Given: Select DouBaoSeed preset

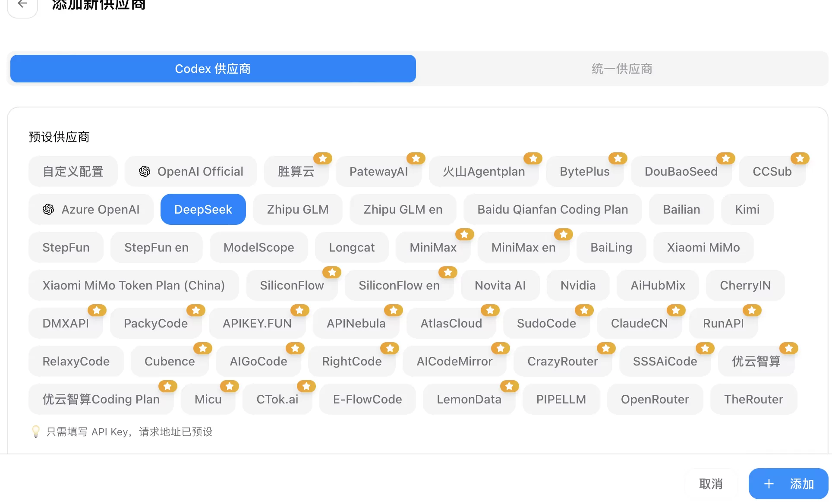Looking at the screenshot, I should point(681,171).
